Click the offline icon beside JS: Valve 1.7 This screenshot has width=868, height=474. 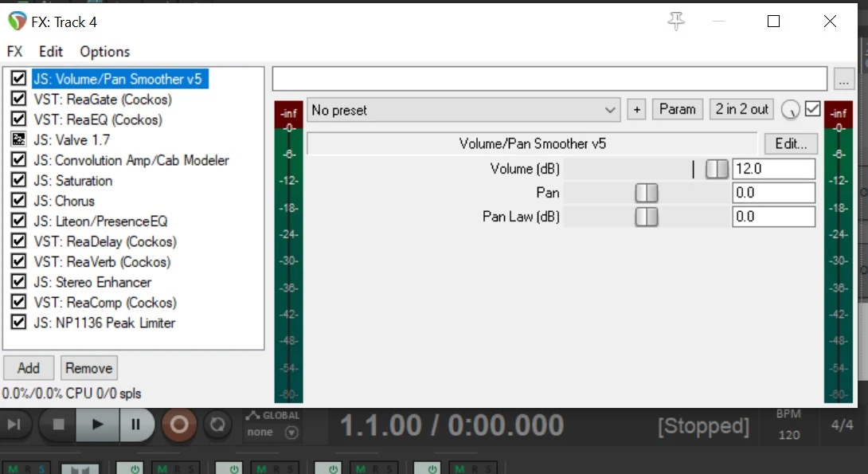coord(18,139)
